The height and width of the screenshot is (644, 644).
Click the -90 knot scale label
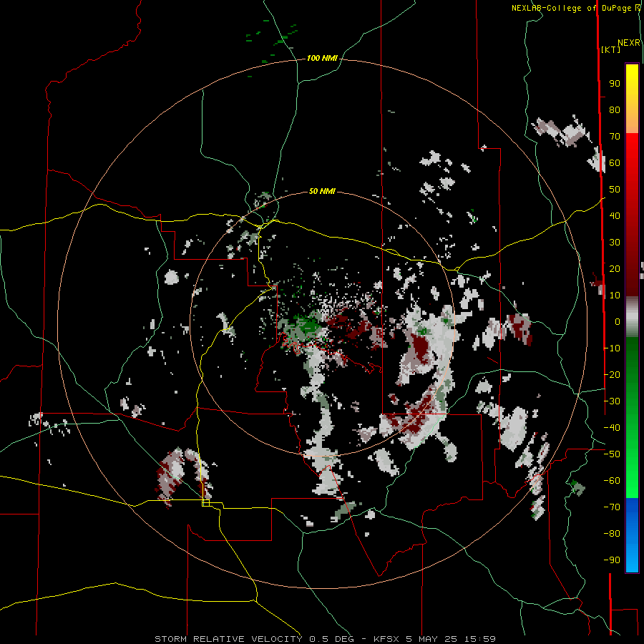click(612, 560)
